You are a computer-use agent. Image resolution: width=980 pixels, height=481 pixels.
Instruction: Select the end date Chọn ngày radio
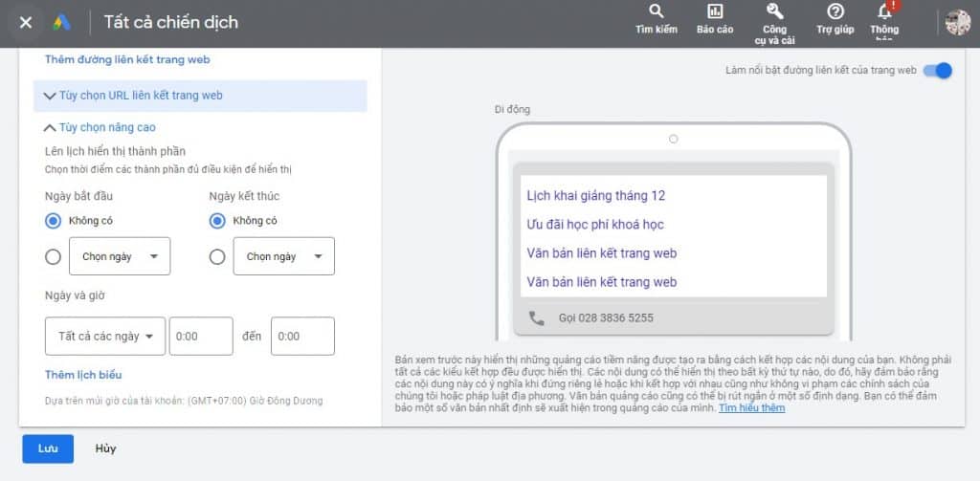click(x=217, y=256)
